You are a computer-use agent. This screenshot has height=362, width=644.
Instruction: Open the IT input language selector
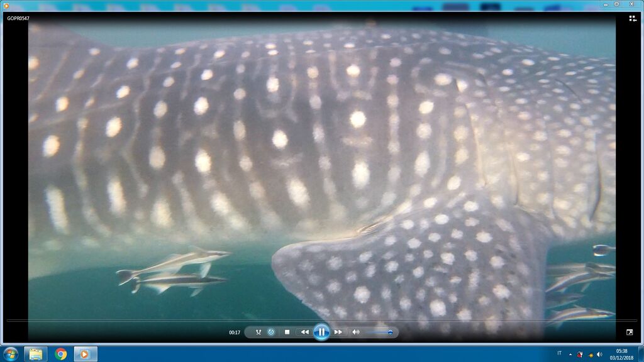559,353
